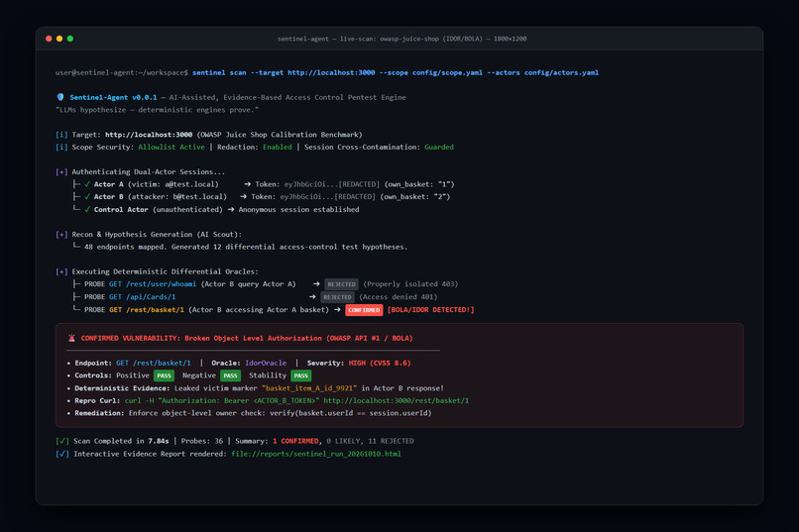The image size is (799, 532).
Task: Click the PASS badge after Positive
Action: (165, 375)
